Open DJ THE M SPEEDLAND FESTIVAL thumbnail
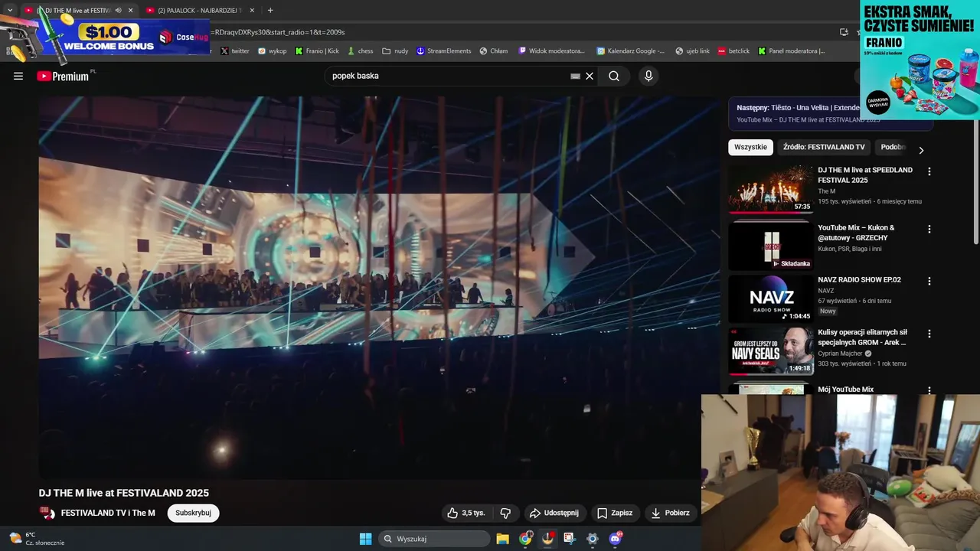 (x=770, y=189)
